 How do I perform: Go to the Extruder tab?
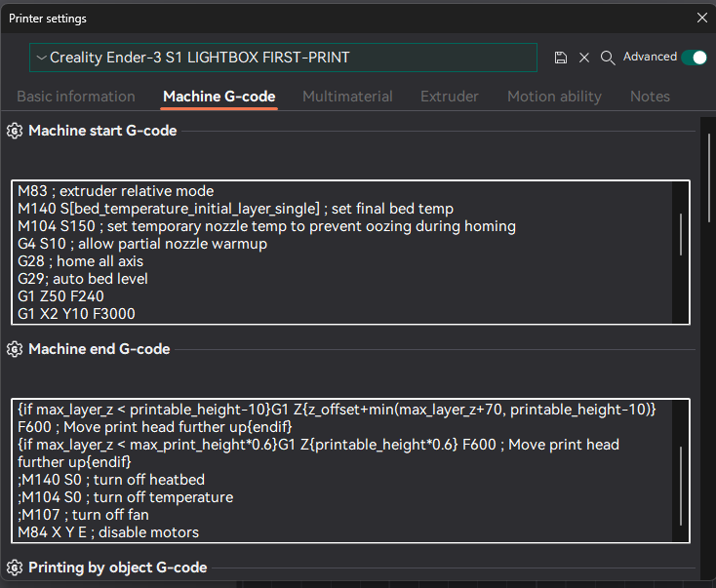click(x=449, y=97)
